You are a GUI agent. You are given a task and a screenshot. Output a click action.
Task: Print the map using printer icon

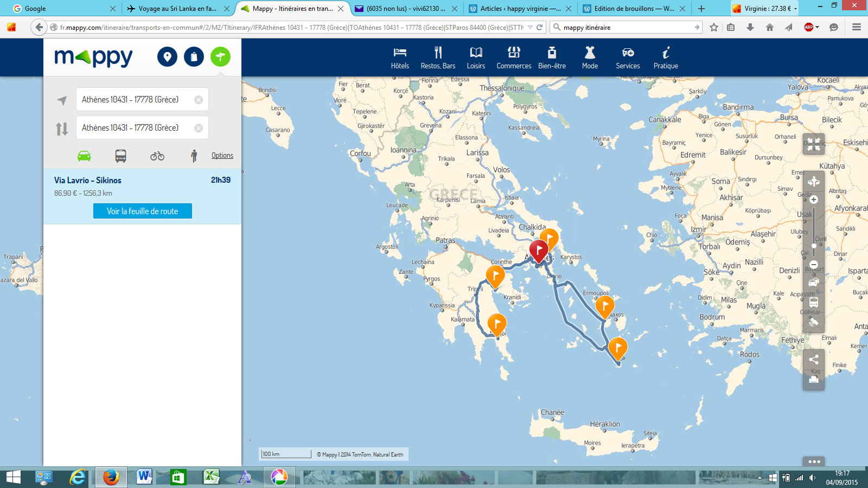813,380
